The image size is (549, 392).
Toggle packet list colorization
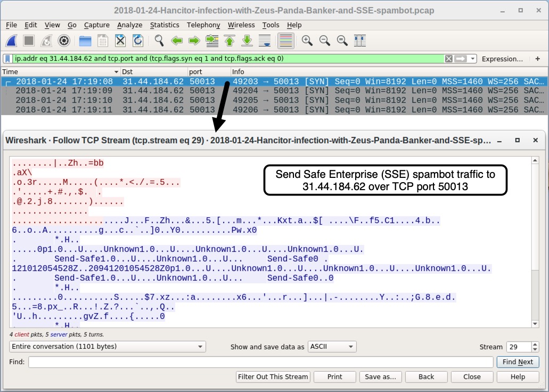tap(286, 40)
